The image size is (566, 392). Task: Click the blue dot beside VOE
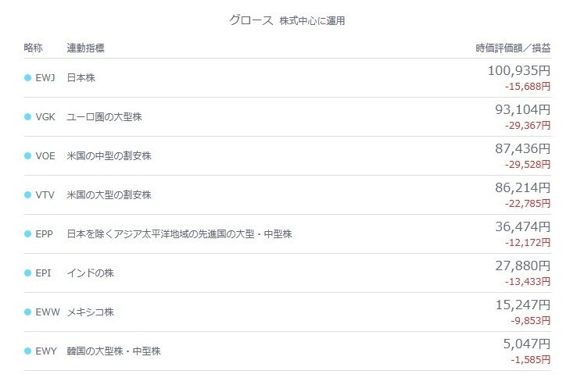[x=28, y=156]
